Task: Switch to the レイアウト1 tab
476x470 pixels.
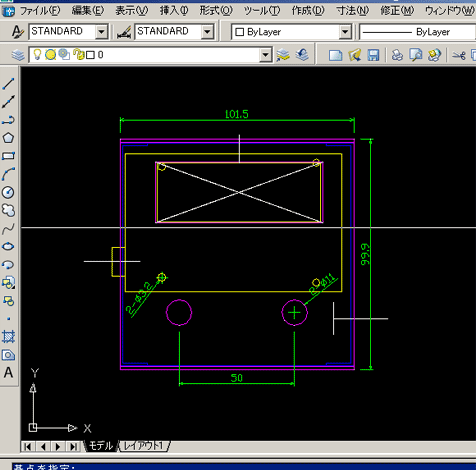Action: [x=144, y=446]
